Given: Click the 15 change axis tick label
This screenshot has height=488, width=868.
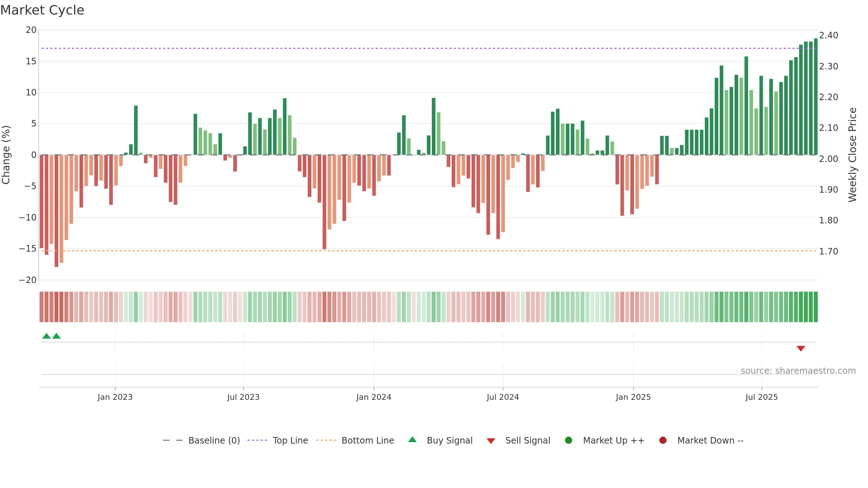Looking at the screenshot, I should coord(31,61).
